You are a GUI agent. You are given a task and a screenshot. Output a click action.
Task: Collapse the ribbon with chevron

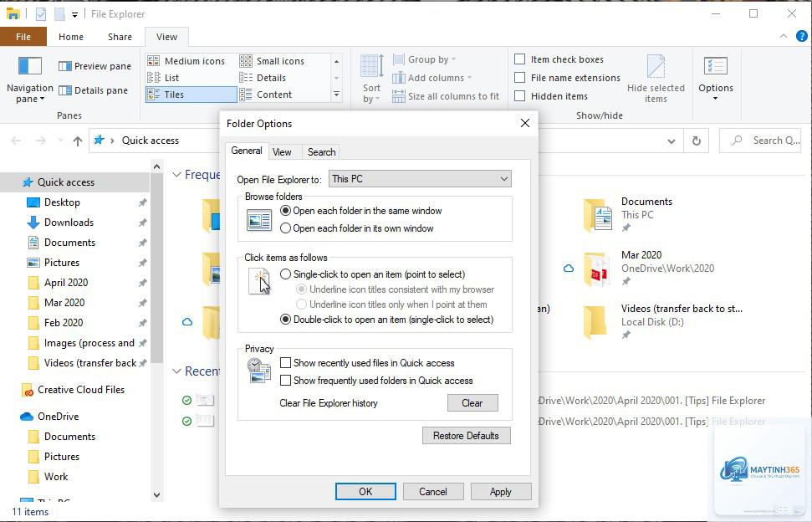[x=783, y=36]
